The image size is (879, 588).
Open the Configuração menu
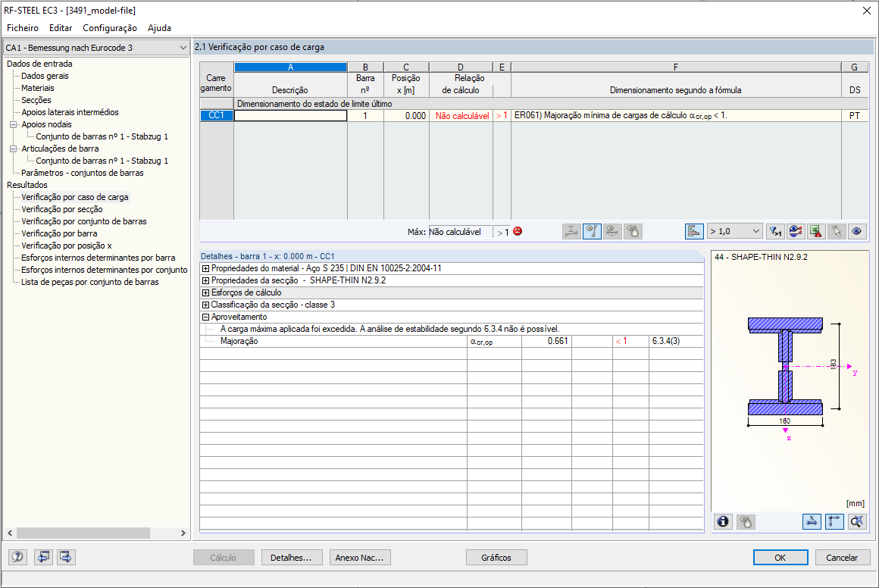click(110, 28)
